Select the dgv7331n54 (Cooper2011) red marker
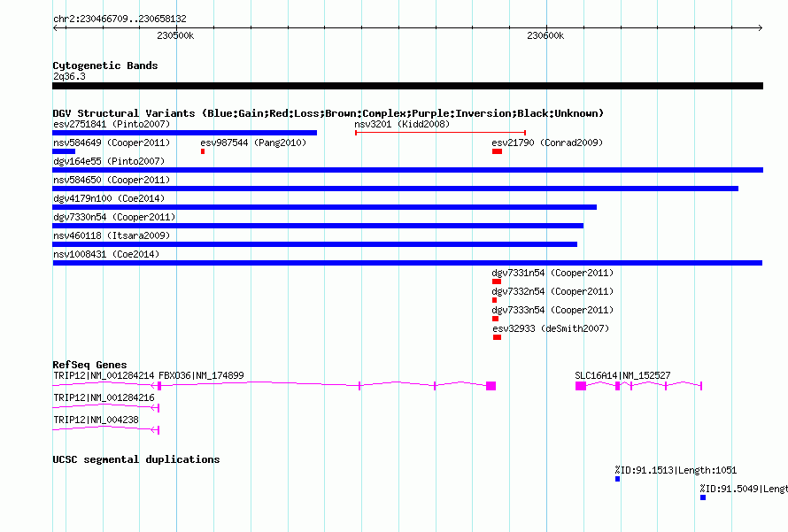This screenshot has height=532, width=788. 497,281
